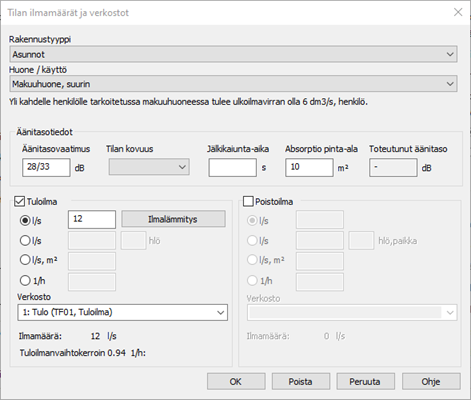Expand the Huone / käyttö dropdown
Viewport: 471px width, 400px height.
(233, 84)
